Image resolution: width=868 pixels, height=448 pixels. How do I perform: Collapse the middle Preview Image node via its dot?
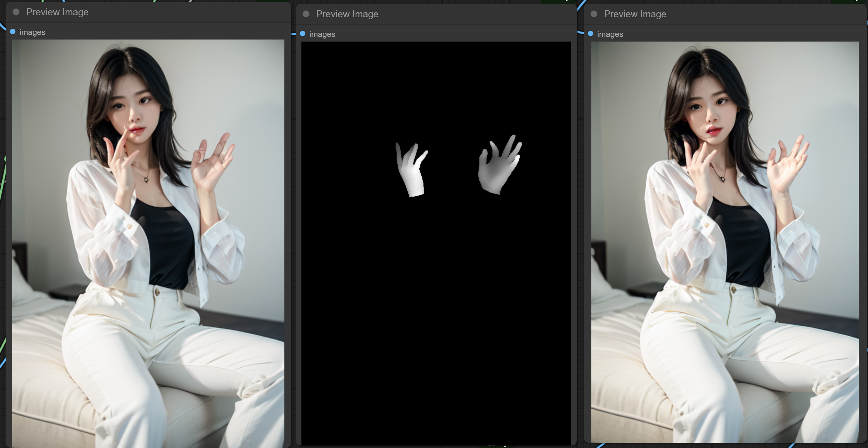tap(306, 14)
